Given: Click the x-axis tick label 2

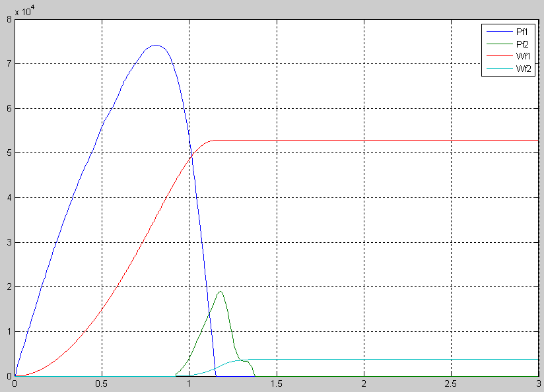Looking at the screenshot, I should point(364,384).
